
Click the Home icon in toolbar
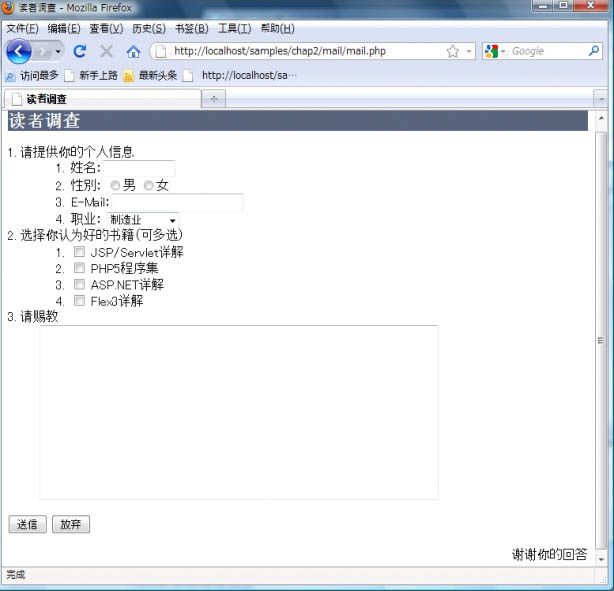(x=133, y=51)
